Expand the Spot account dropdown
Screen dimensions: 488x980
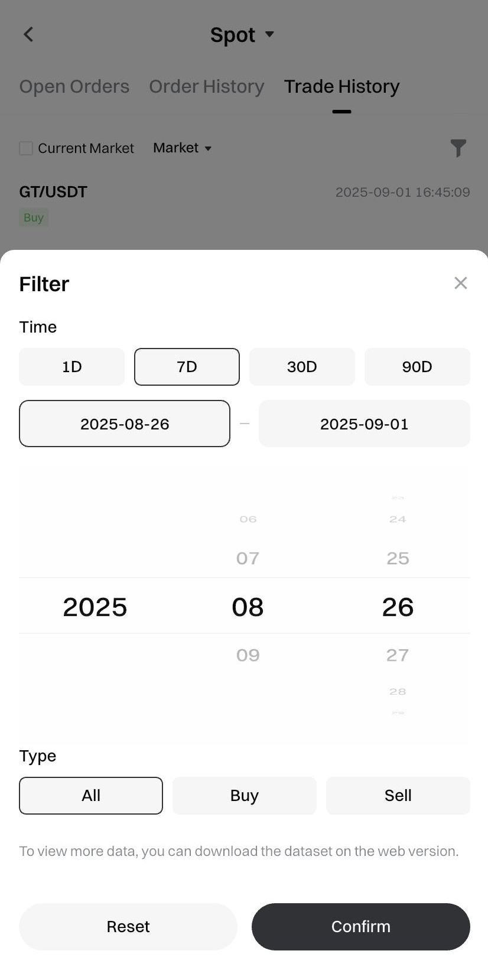point(242,35)
